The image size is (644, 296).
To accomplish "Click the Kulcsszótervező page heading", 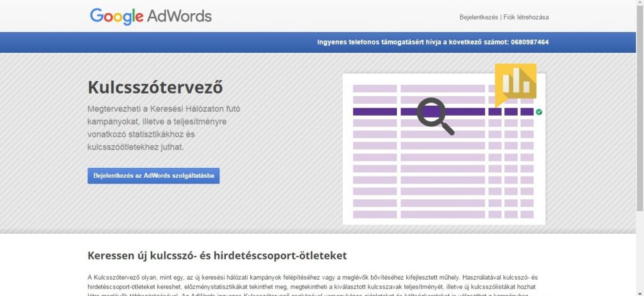I will [x=155, y=87].
